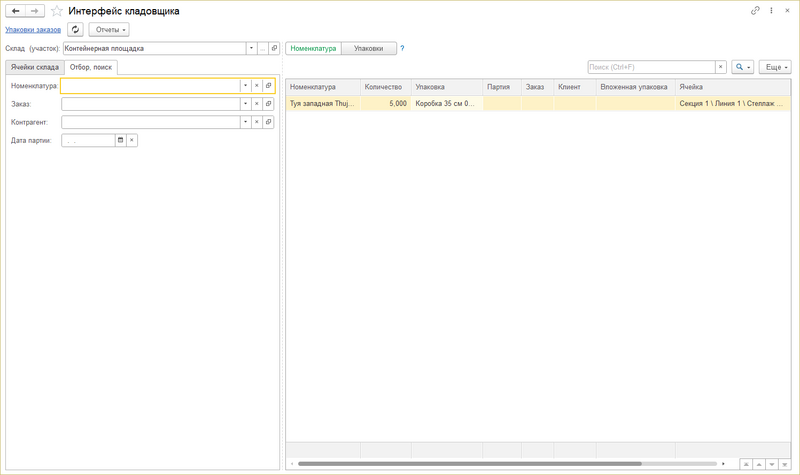
Task: Click left arrow of horizontal scrollbar
Action: click(292, 464)
